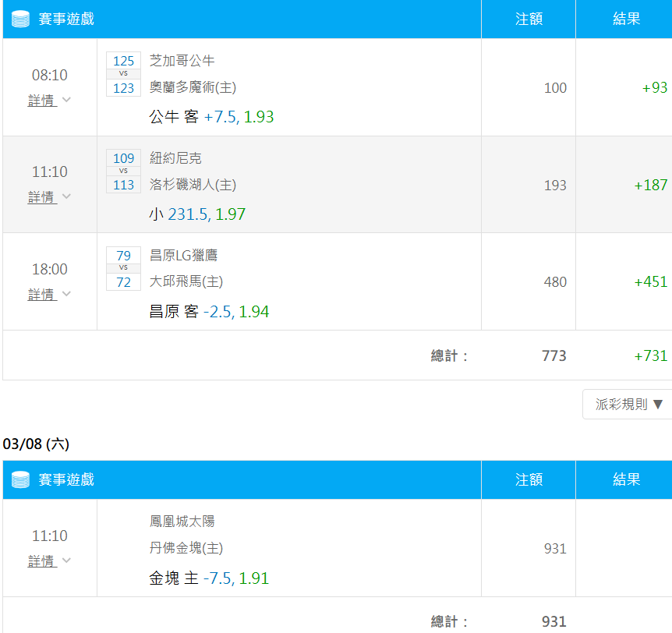Expand 詳情 for the Suns vs Nuggets game
The width and height of the screenshot is (672, 633).
pyautogui.click(x=42, y=561)
